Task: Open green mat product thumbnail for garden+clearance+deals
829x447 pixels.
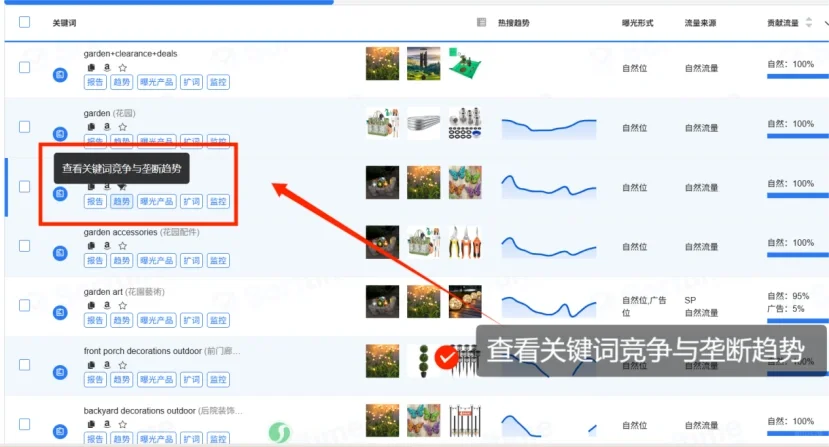Action: point(465,63)
